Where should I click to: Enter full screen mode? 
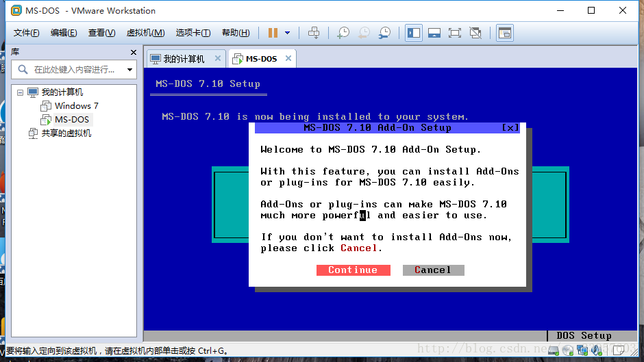click(455, 33)
